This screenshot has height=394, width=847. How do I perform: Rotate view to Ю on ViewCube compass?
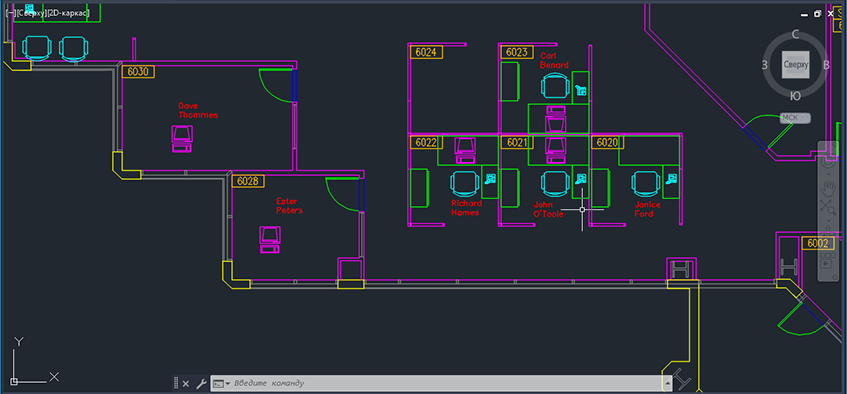click(x=795, y=96)
